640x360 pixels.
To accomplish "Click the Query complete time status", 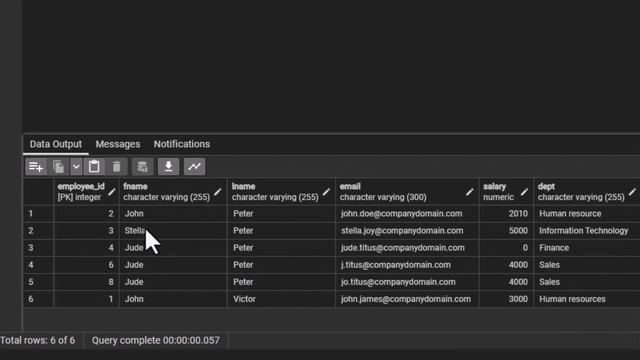I will (156, 340).
